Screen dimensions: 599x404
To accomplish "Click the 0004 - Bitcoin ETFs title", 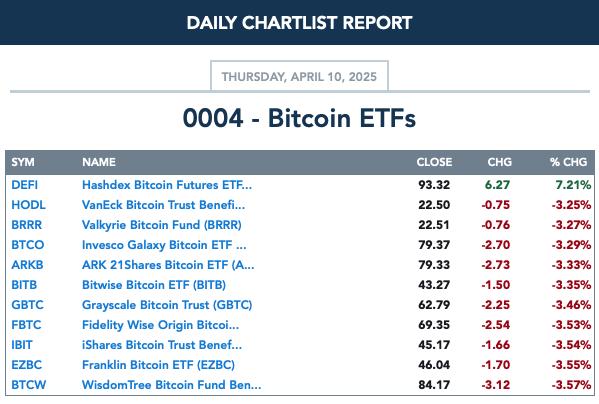I will coord(299,118).
